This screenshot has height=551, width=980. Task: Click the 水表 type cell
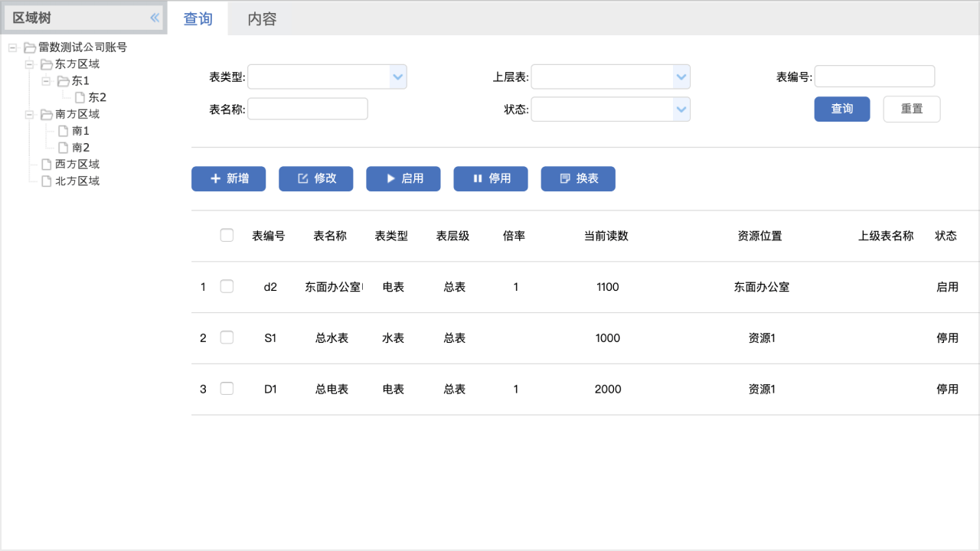click(394, 338)
